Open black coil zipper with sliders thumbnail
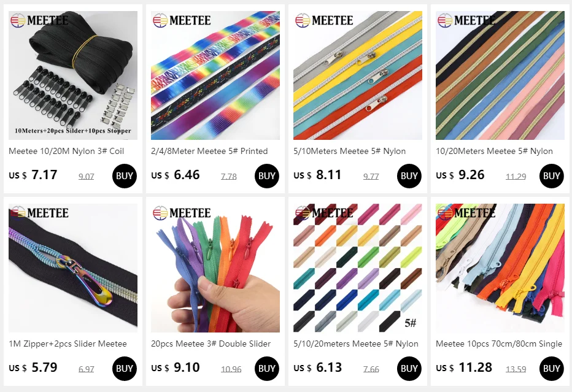This screenshot has height=392, width=572. 73,75
